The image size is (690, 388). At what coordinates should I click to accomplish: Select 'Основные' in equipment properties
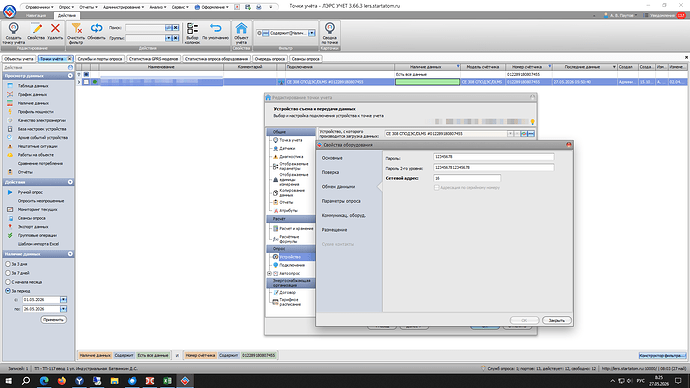[x=332, y=158]
